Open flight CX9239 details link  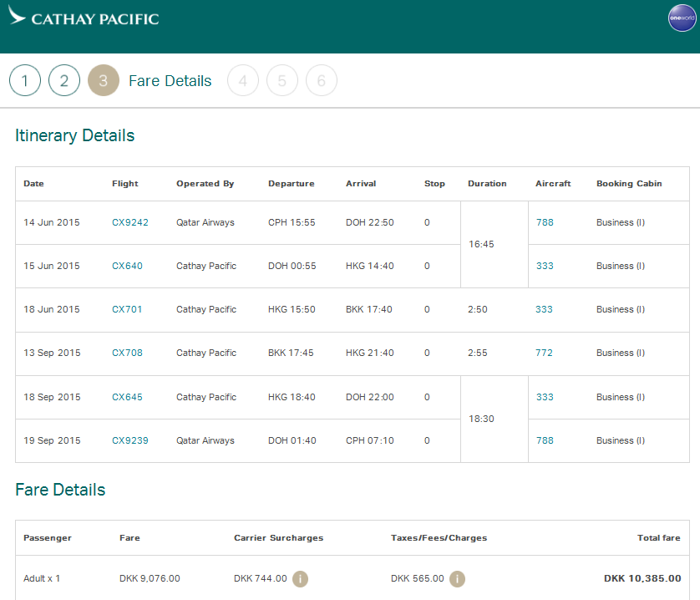pyautogui.click(x=130, y=440)
